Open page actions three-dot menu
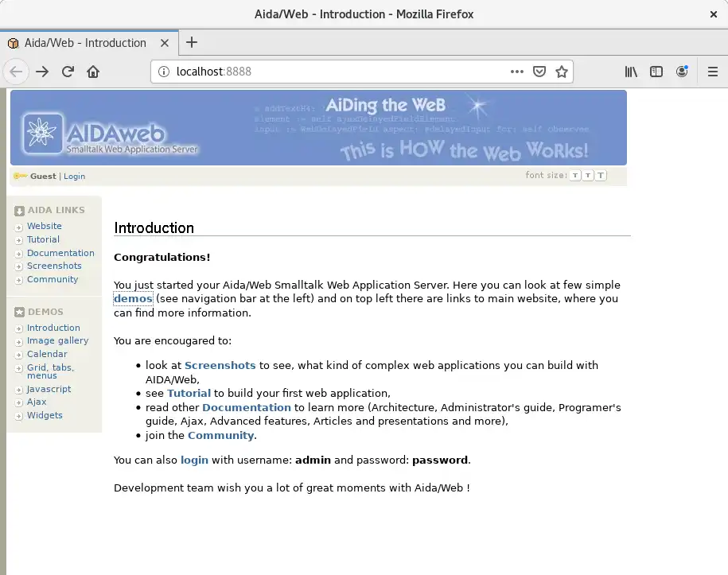The image size is (728, 575). 516,72
